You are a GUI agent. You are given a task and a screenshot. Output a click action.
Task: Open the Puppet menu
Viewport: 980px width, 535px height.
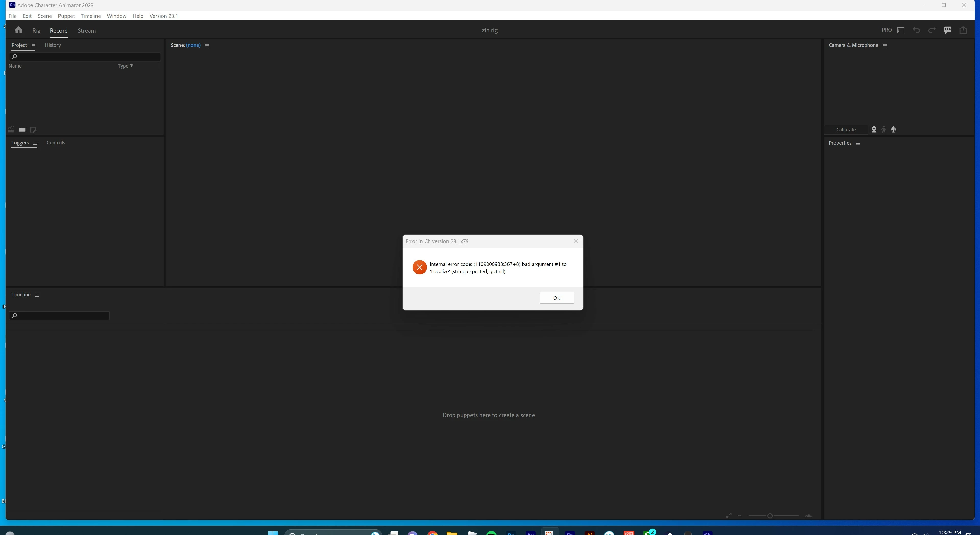66,16
